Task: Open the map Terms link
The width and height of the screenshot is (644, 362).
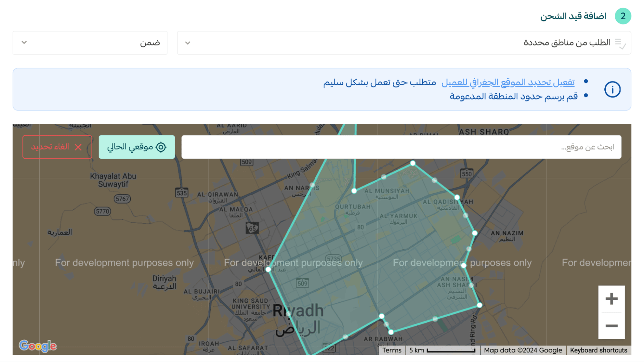Action: point(392,350)
